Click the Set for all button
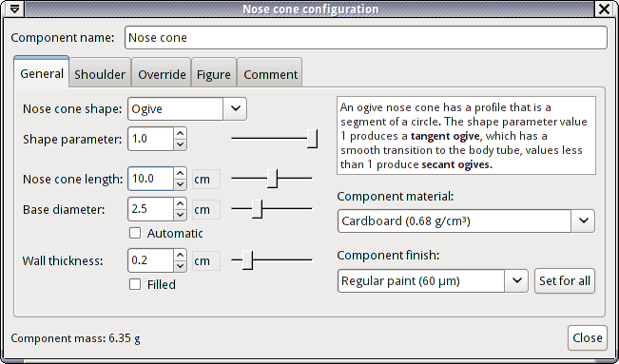 pos(565,280)
